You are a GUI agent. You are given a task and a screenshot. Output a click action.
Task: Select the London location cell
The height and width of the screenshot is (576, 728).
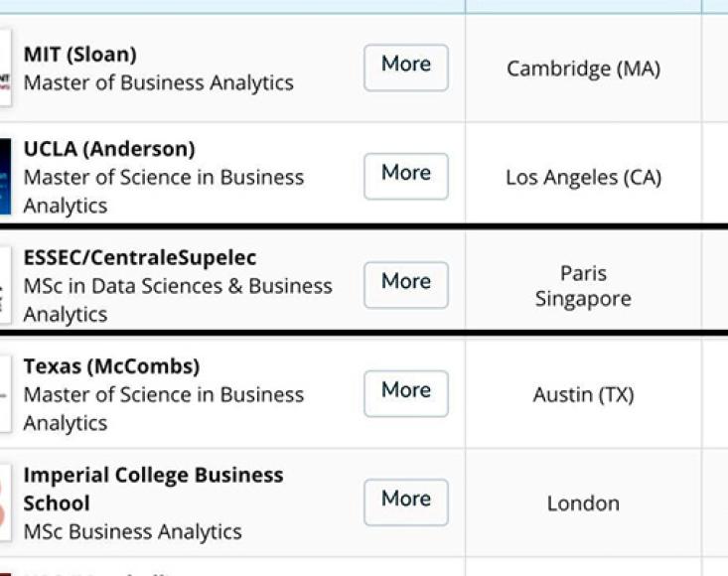click(584, 504)
